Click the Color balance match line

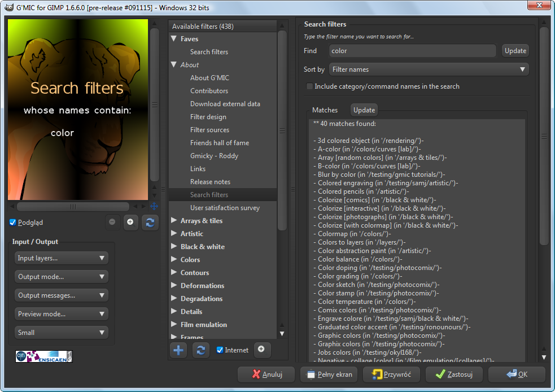coord(358,259)
